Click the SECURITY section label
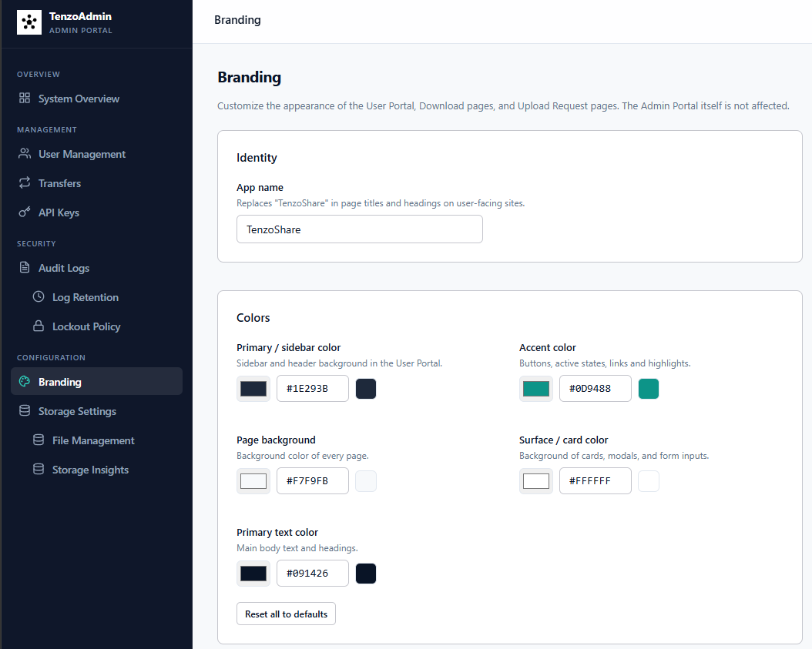 click(36, 243)
